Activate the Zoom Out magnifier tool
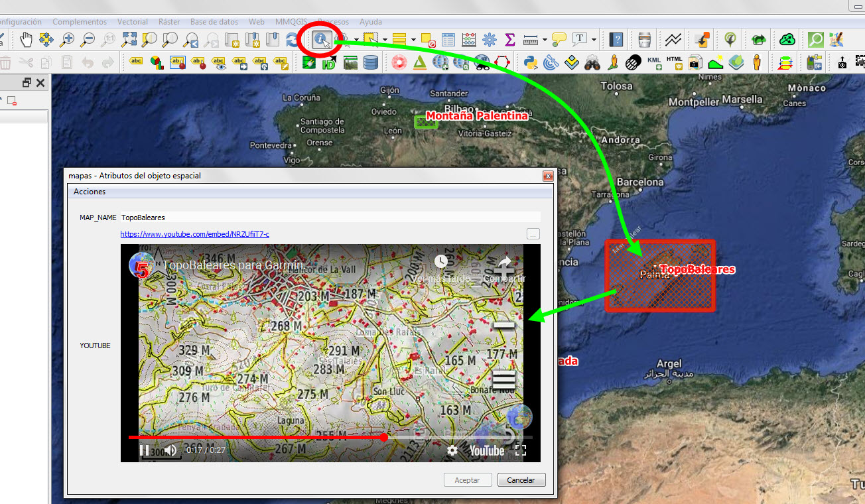The width and height of the screenshot is (865, 504). [87, 40]
